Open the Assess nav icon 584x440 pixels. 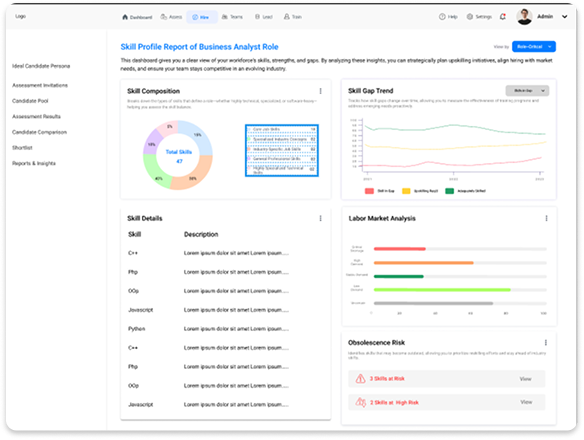click(164, 17)
